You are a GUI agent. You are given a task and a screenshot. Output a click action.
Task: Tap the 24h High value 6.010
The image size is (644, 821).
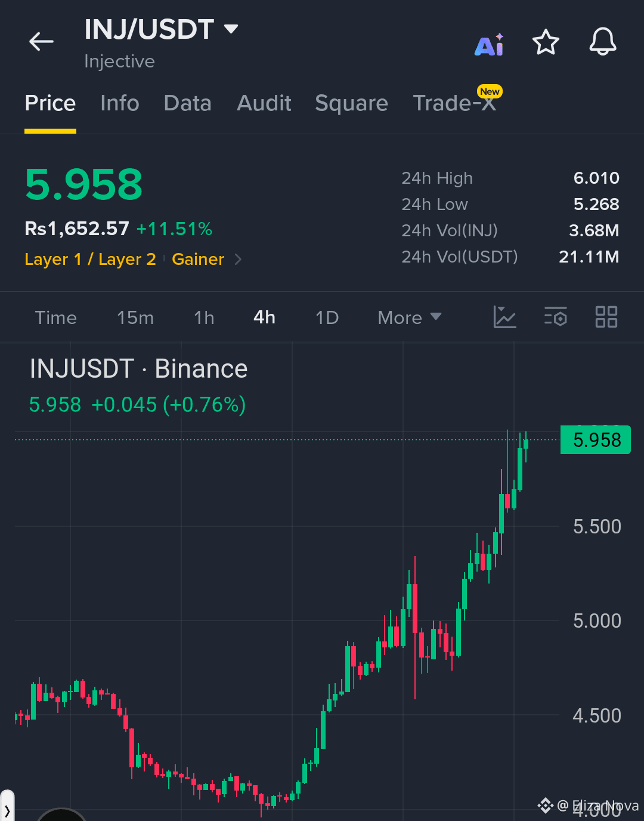[596, 178]
